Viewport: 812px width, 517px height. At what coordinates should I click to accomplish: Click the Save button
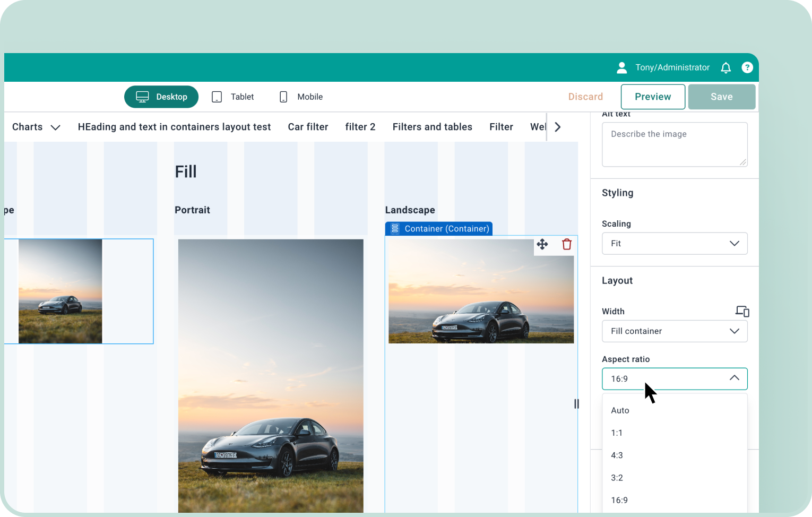point(722,97)
